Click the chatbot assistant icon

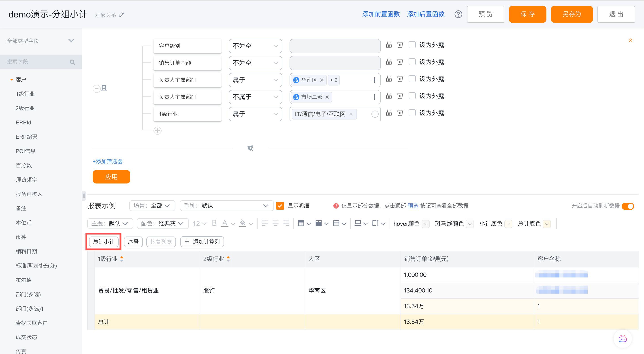coord(622,339)
